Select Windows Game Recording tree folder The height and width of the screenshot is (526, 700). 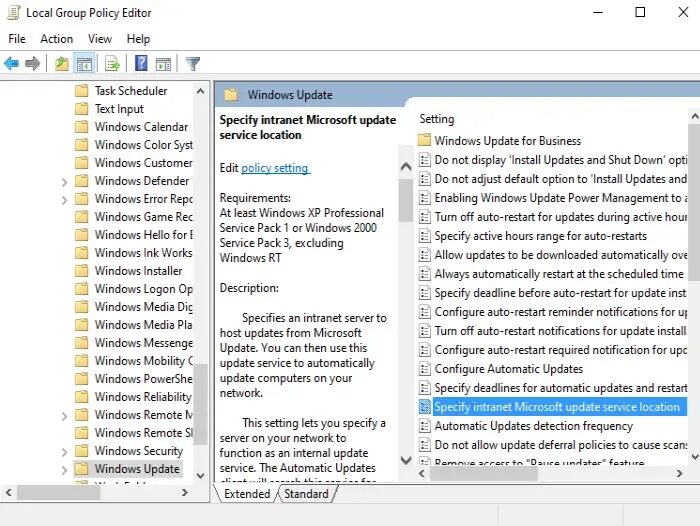point(143,217)
